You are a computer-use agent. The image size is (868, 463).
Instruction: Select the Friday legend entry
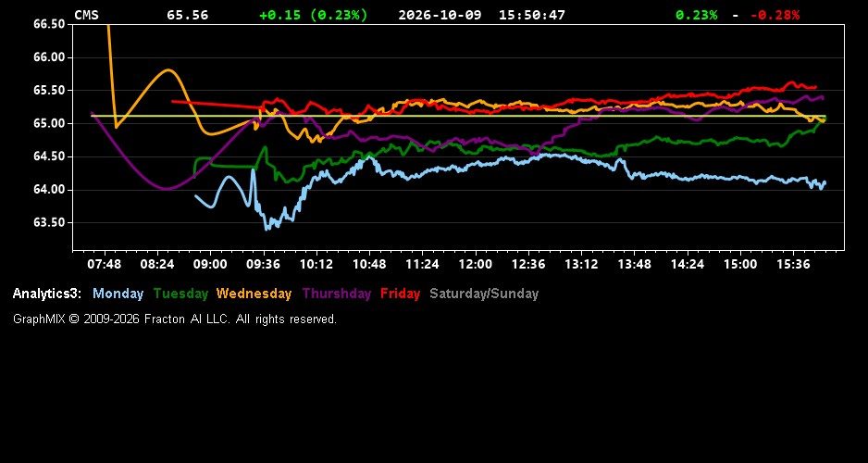(x=401, y=294)
